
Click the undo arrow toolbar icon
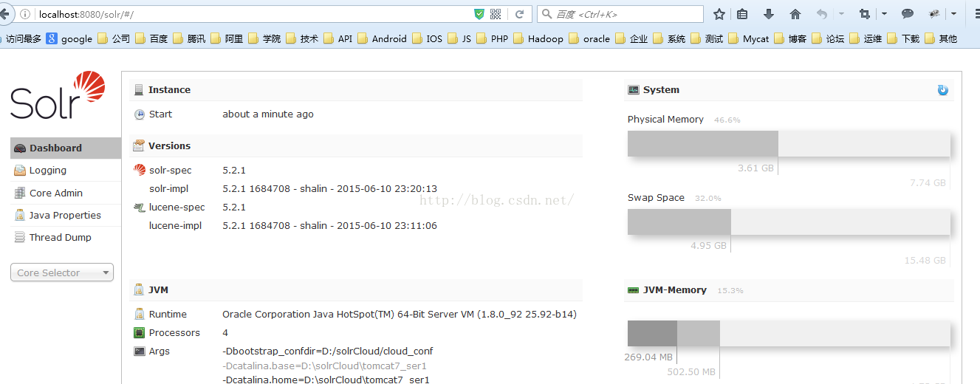(822, 14)
